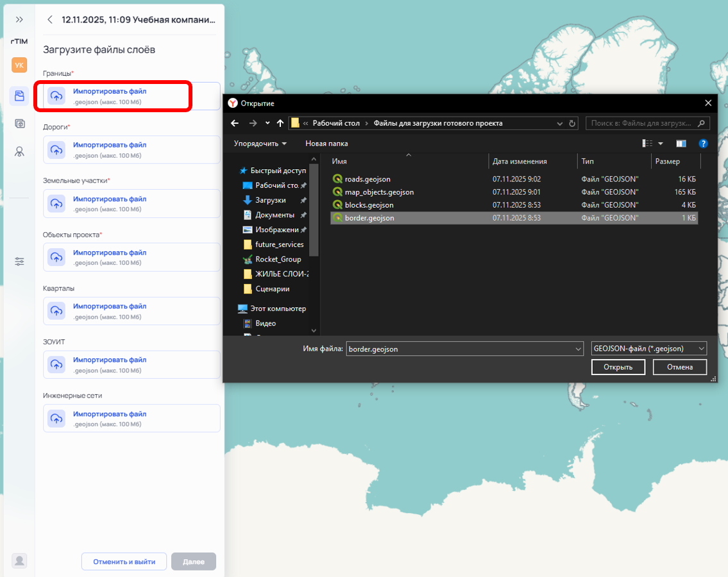Open the projects icon in left sidebar
The image size is (728, 577).
[x=19, y=96]
